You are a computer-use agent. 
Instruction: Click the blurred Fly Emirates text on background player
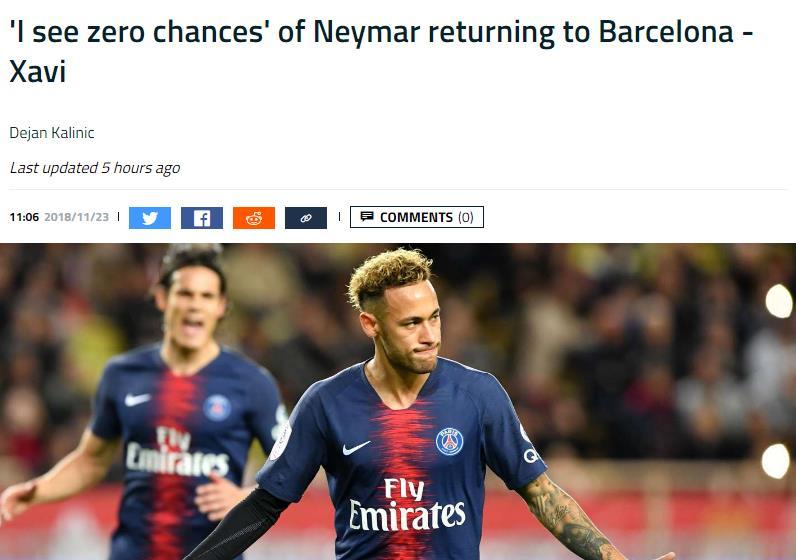(x=177, y=453)
